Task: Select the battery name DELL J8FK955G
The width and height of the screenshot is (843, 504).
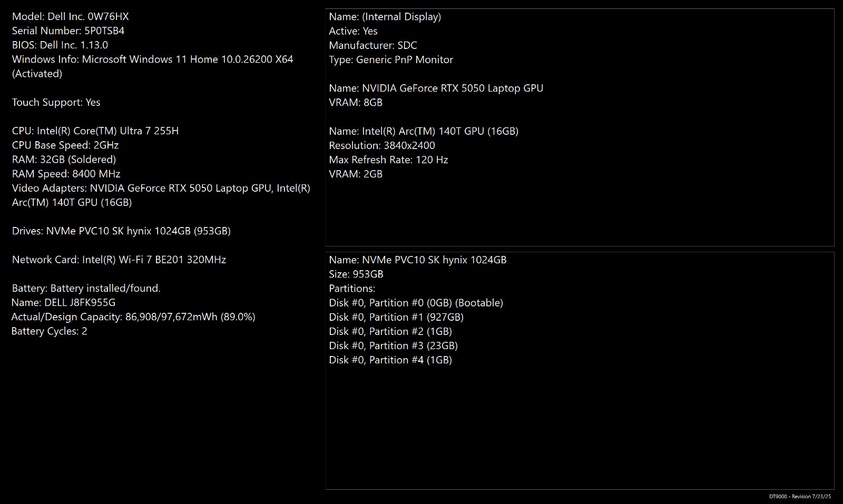Action: (x=63, y=302)
